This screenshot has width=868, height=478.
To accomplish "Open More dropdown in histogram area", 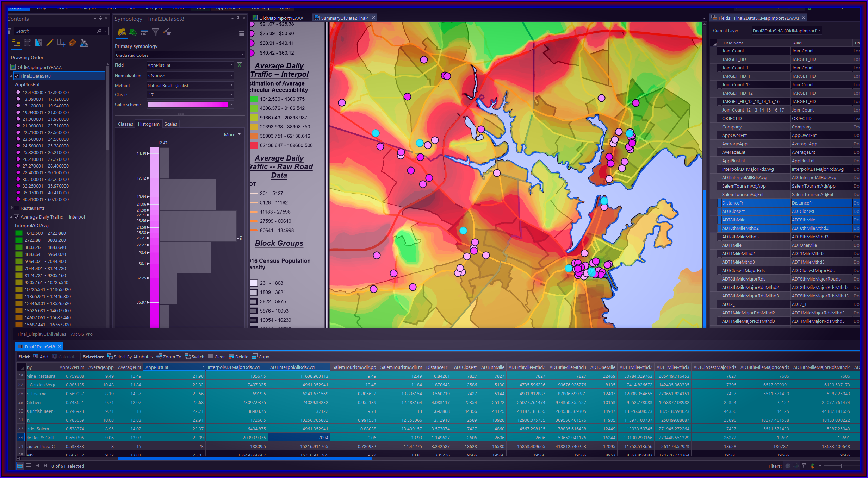I will (232, 134).
